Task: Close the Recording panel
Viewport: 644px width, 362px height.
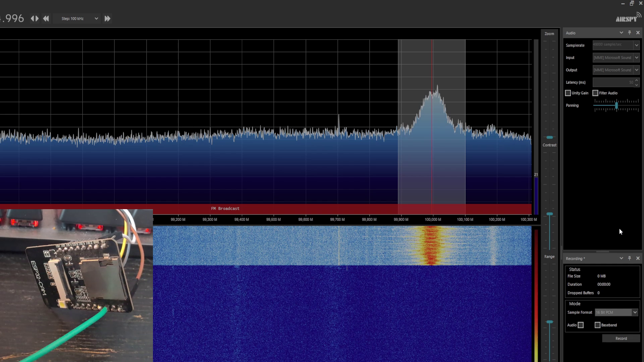Action: [638, 258]
